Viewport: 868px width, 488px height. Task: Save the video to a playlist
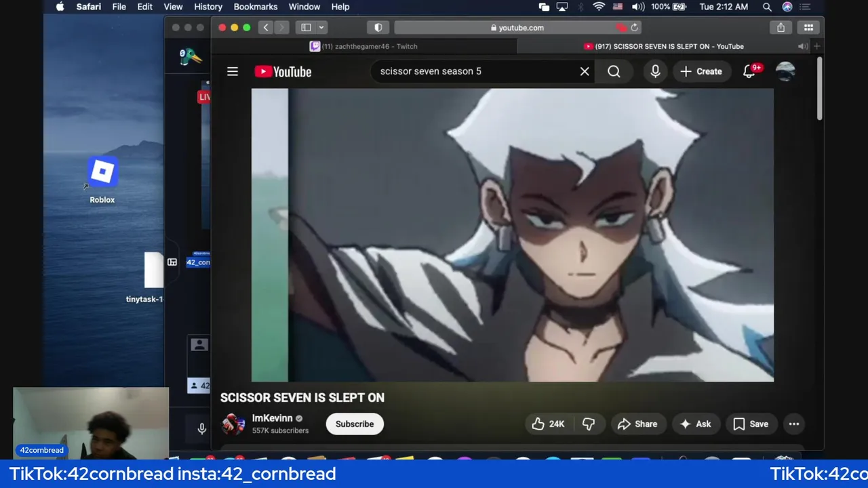pos(751,424)
